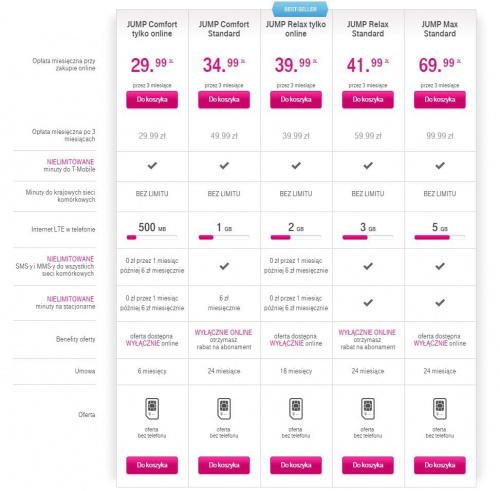
Task: Click SIM card icon under JUMP Comfort Standard
Action: (224, 408)
